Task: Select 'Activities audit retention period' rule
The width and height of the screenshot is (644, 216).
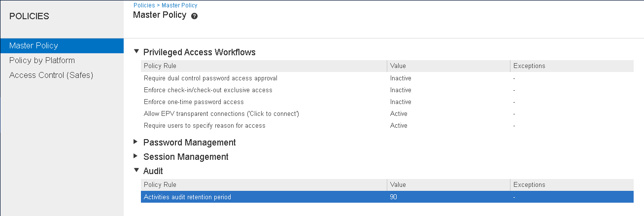Action: pos(387,197)
